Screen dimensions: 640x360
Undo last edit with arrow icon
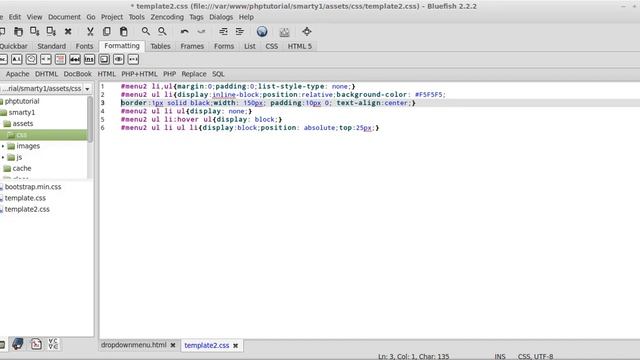click(x=184, y=31)
